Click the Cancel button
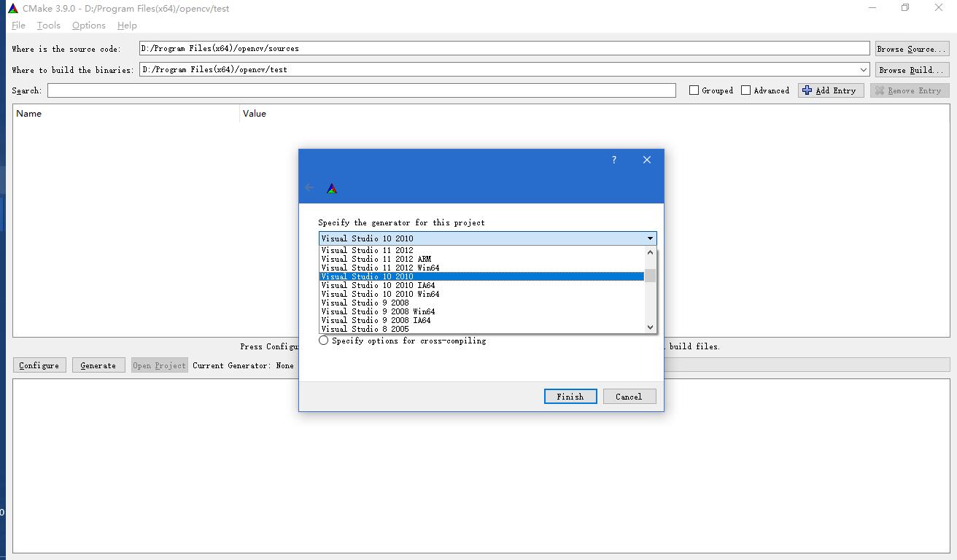The height and width of the screenshot is (560, 957). coord(629,396)
